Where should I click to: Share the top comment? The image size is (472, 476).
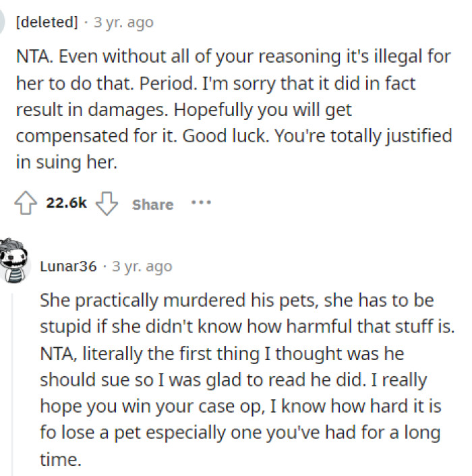point(152,204)
